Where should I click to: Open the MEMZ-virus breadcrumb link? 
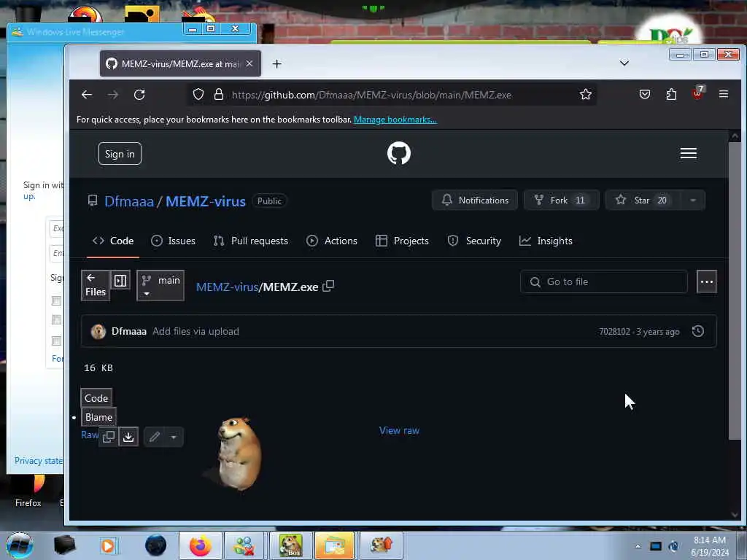[x=227, y=287]
